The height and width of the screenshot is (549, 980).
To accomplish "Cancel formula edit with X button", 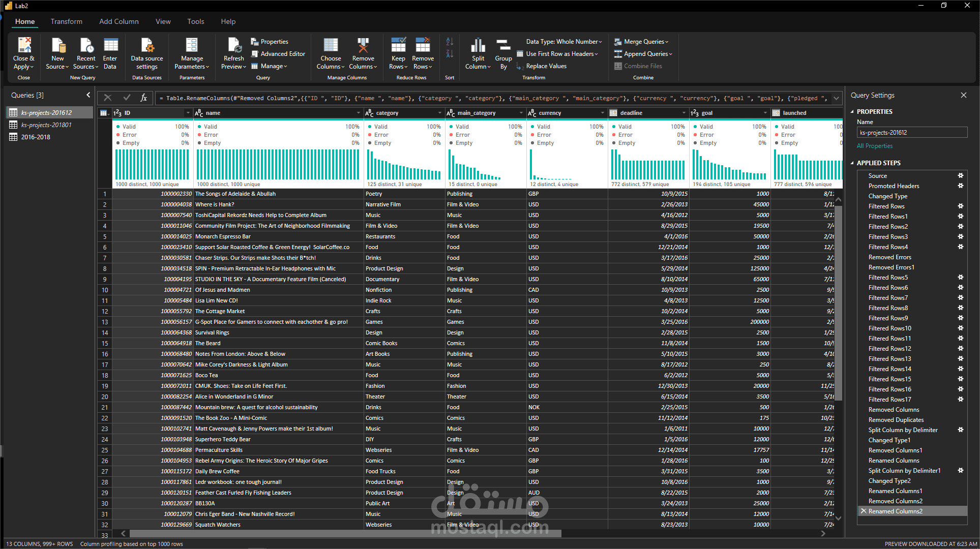I will pyautogui.click(x=108, y=98).
